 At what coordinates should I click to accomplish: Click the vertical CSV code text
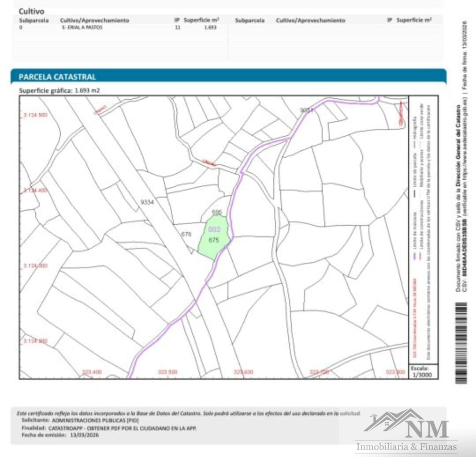(465, 256)
